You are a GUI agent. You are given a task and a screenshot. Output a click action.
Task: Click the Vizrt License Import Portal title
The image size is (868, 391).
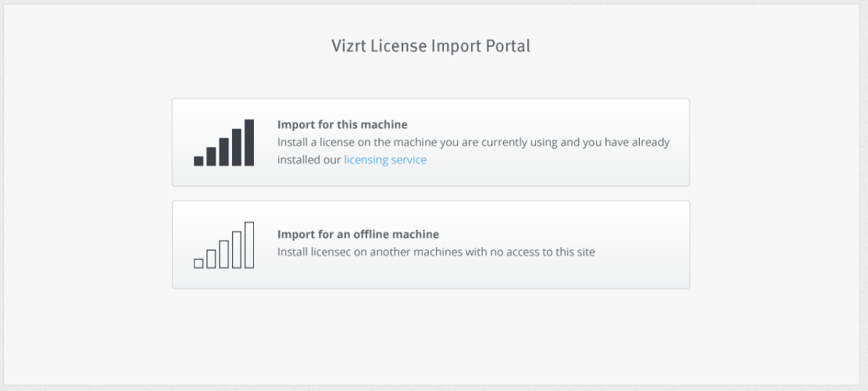[x=430, y=46]
